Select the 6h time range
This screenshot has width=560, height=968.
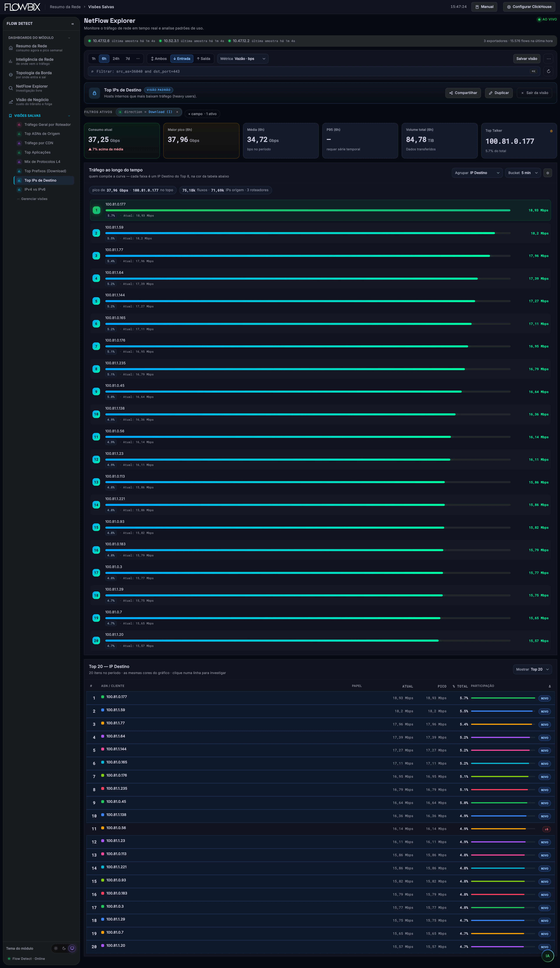click(x=104, y=59)
